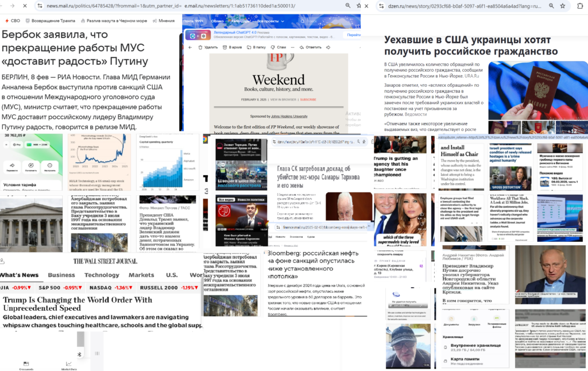Select Business tab in WSJ

[61, 275]
